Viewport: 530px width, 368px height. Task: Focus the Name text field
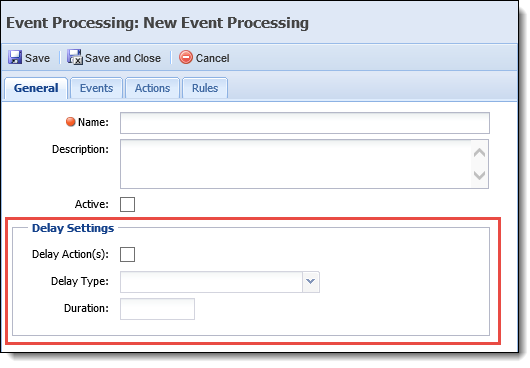(305, 123)
